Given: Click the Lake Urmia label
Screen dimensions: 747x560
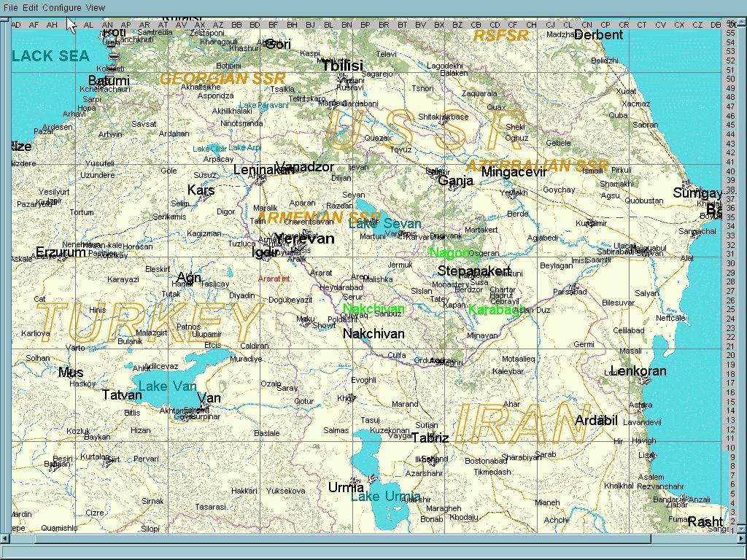Looking at the screenshot, I should click(x=386, y=497).
